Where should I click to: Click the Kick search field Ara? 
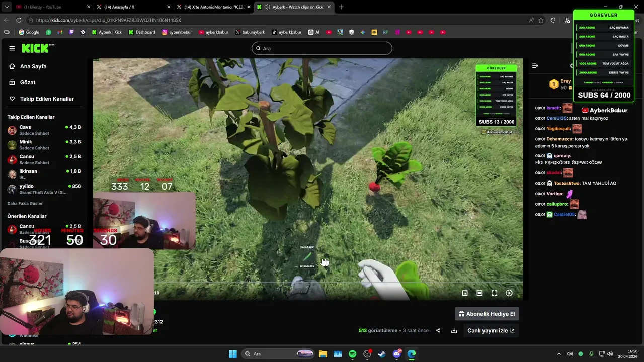[x=322, y=48]
